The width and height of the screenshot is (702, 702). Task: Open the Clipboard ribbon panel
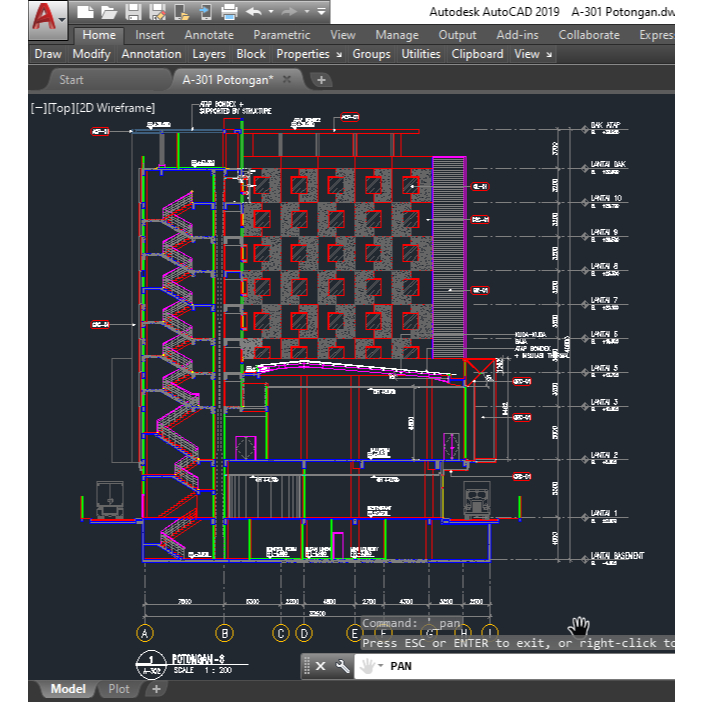[x=477, y=54]
